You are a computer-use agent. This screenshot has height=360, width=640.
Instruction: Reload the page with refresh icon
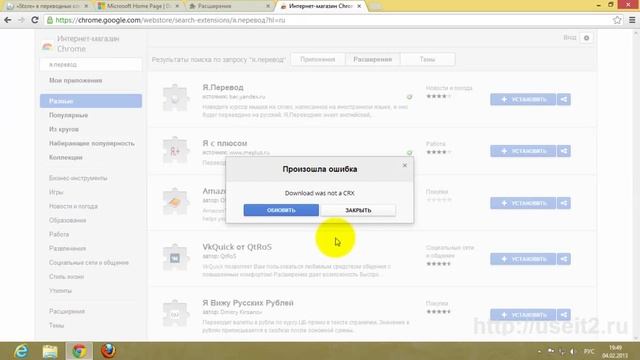click(35, 20)
